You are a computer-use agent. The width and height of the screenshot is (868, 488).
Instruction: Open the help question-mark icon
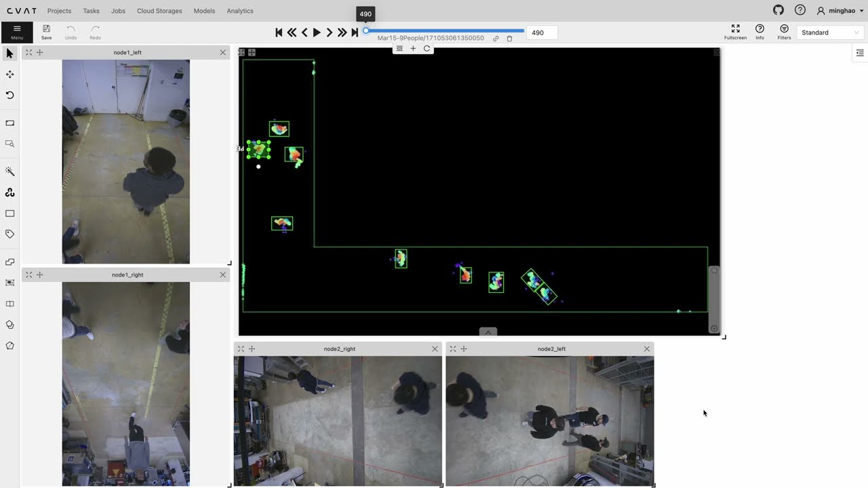click(800, 10)
